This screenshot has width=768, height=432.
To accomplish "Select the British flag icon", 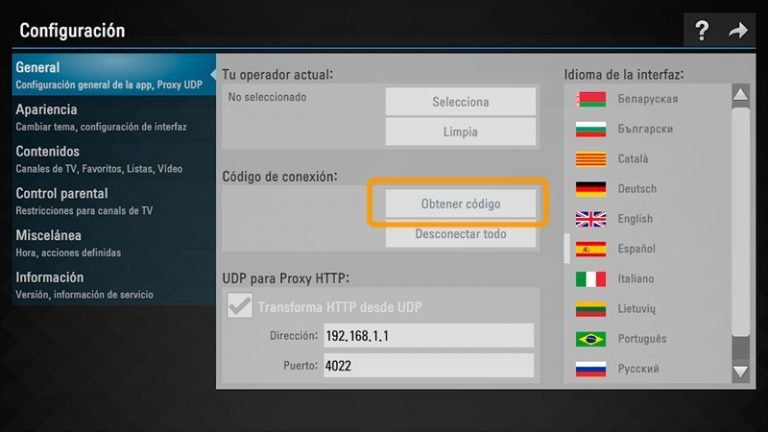I will 591,219.
